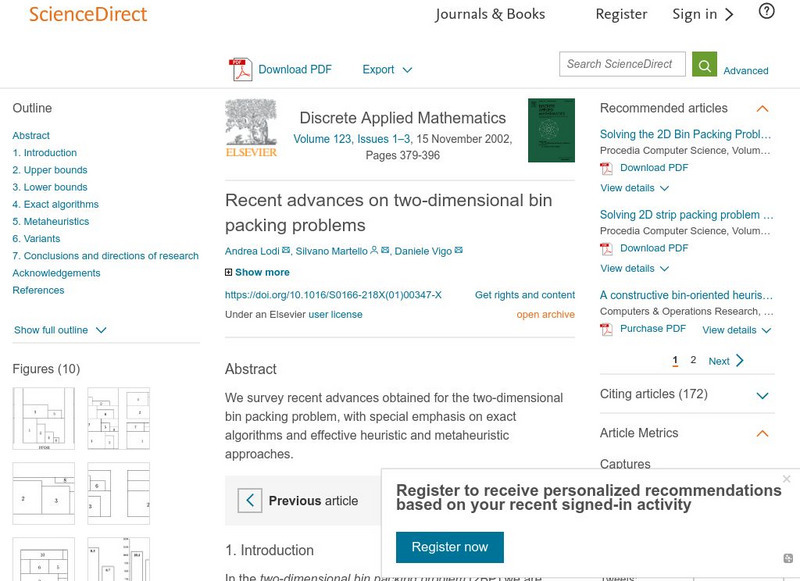Click the small feedback icon at bottom right
Screen dimensions: 800x581
pyautogui.click(x=788, y=559)
